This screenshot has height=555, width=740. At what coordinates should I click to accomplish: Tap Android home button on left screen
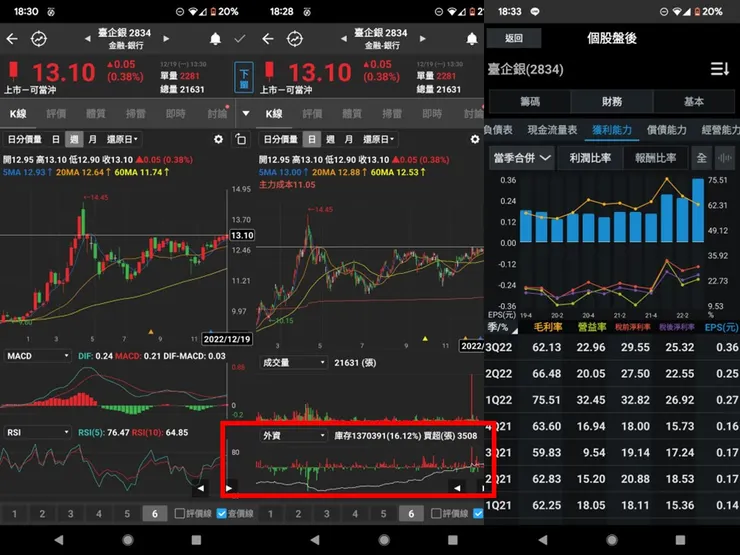click(128, 539)
